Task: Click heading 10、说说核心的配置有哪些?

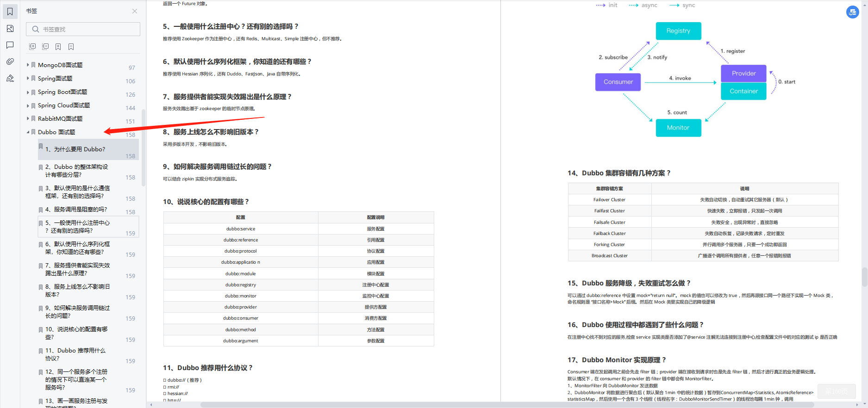Action: [206, 202]
